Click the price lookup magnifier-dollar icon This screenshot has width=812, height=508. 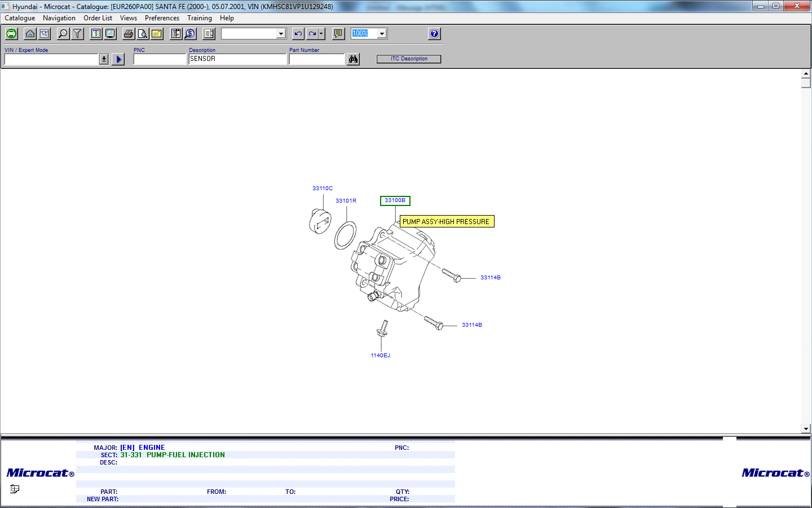[x=190, y=34]
